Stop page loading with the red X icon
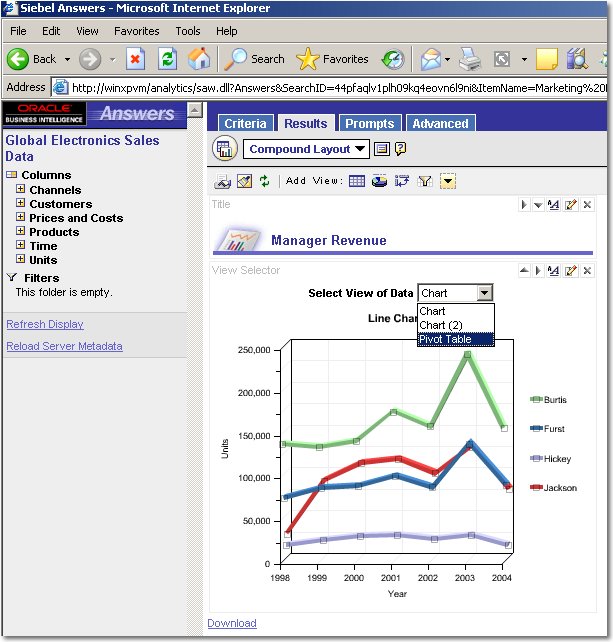The image size is (613, 642). [135, 59]
